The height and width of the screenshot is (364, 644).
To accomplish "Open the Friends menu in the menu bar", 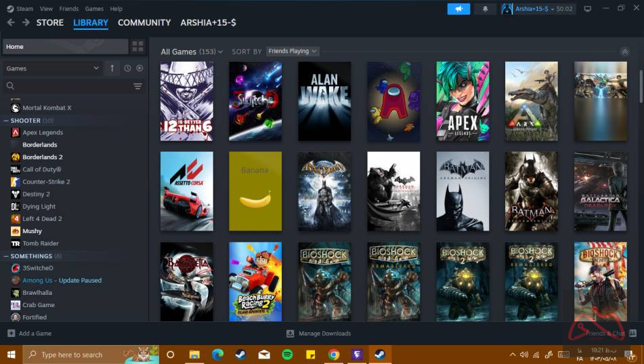I will (68, 9).
